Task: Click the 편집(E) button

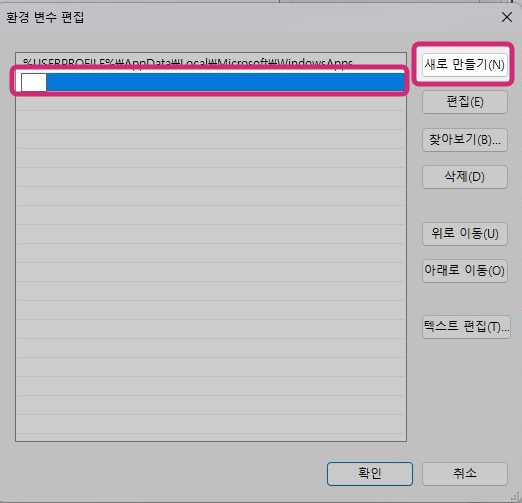Action: coord(465,102)
